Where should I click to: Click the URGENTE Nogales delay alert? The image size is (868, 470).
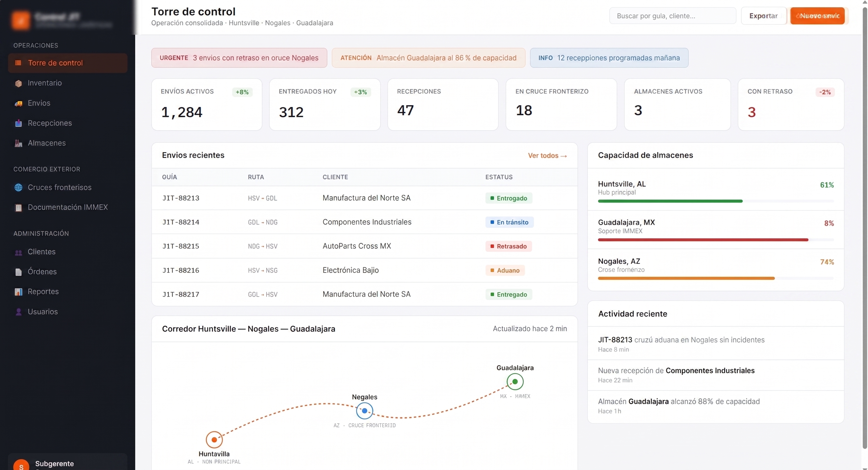tap(239, 58)
